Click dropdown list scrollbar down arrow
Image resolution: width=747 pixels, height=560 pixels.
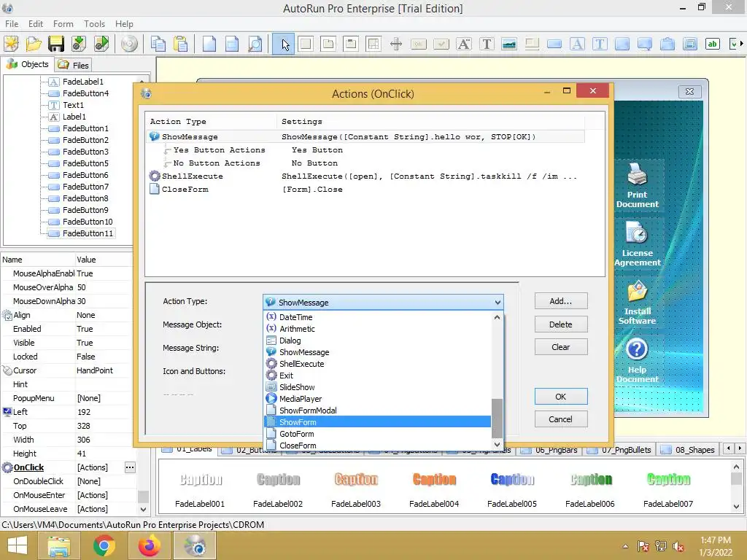click(497, 444)
